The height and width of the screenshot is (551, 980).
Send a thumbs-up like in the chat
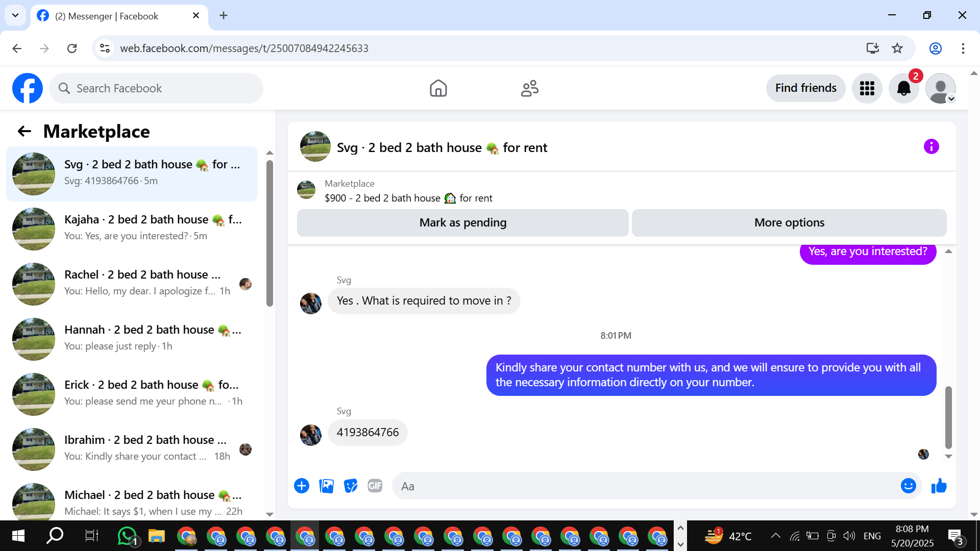939,486
